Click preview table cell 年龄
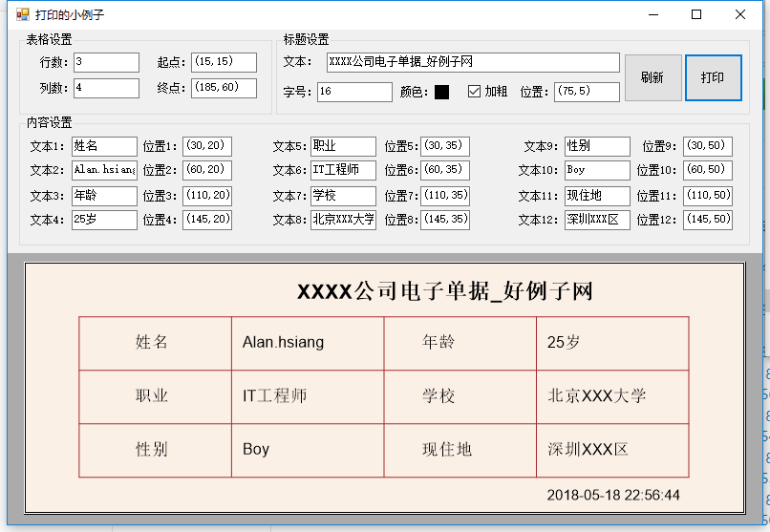770x532 pixels. [460, 343]
